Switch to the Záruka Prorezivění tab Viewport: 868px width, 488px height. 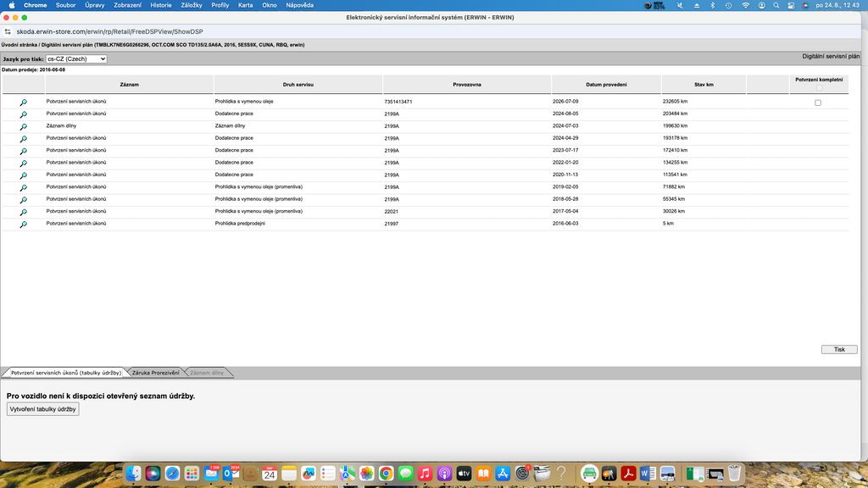tap(156, 373)
